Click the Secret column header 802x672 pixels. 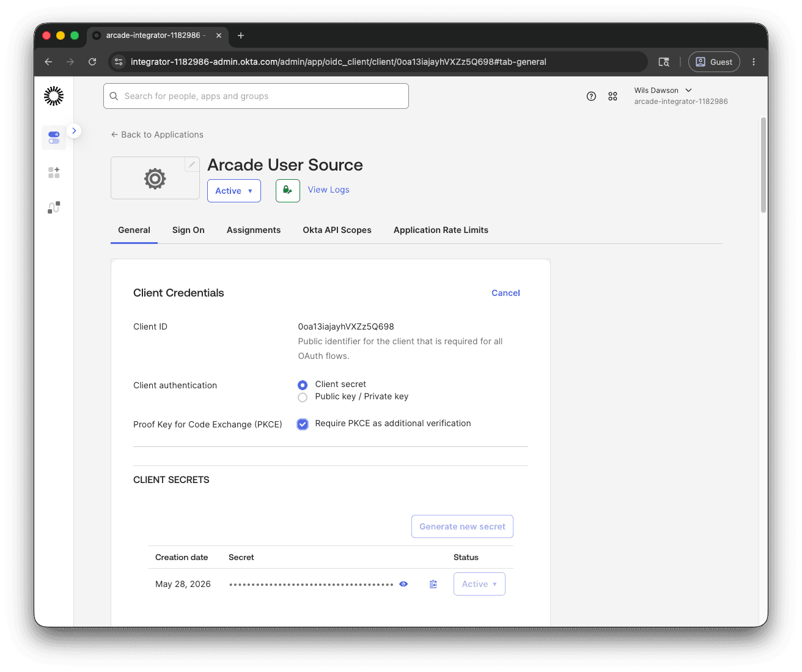[x=241, y=557]
